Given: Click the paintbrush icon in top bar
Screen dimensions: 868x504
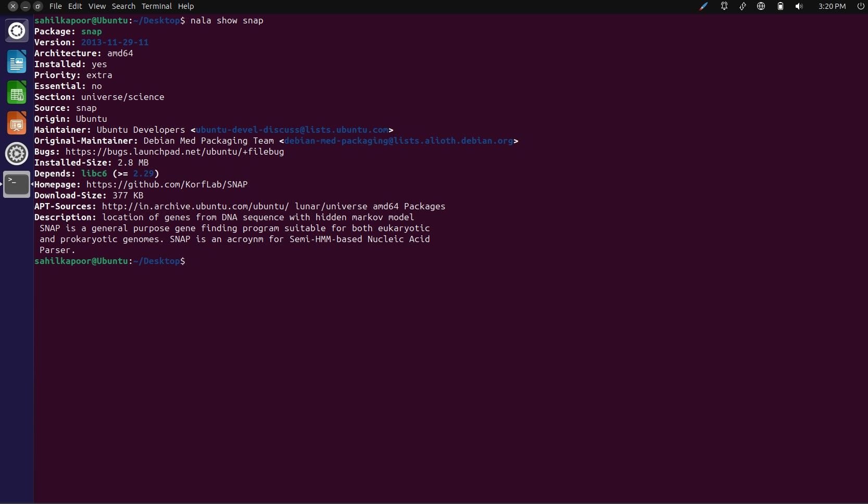Looking at the screenshot, I should [703, 6].
